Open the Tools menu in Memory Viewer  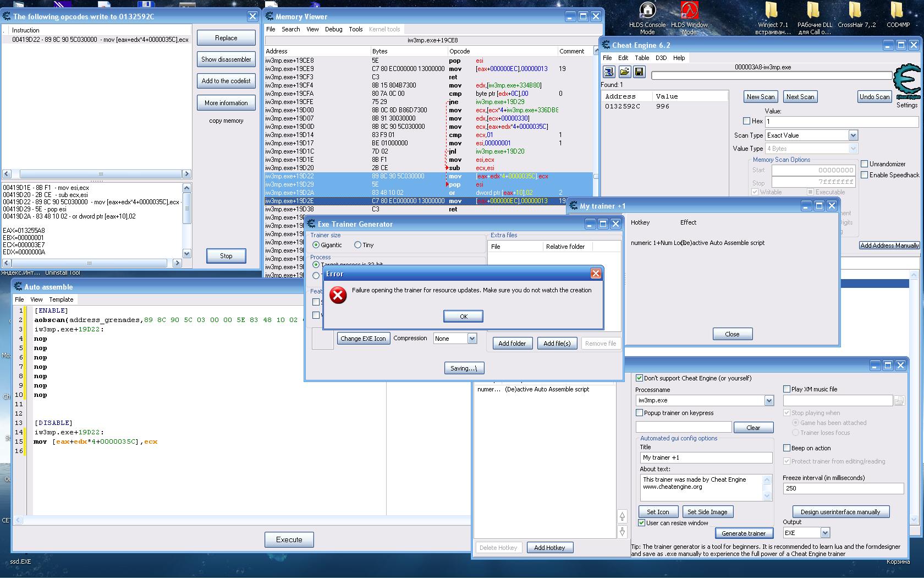pyautogui.click(x=356, y=29)
